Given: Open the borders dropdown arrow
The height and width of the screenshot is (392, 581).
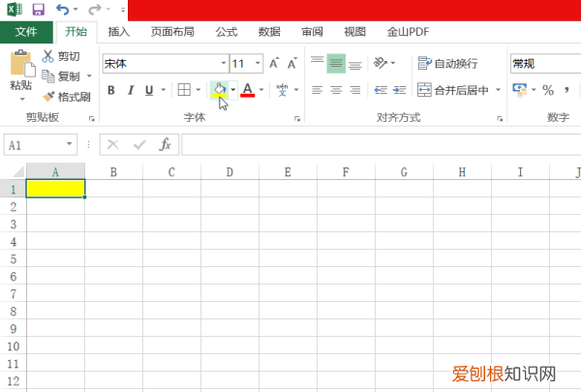Looking at the screenshot, I should (x=199, y=90).
